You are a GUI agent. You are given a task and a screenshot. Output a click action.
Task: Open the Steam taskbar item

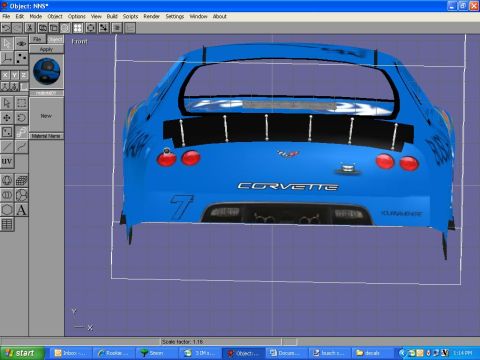point(156,353)
